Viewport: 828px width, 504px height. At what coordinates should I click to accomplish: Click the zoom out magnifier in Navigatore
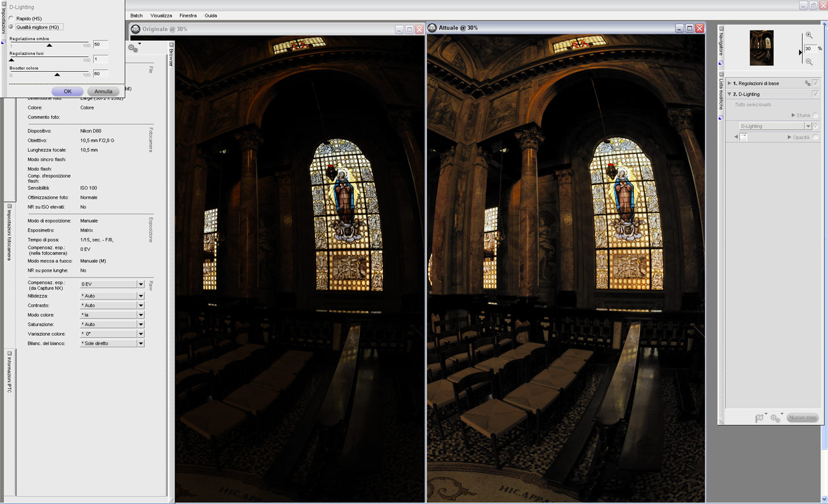(x=809, y=61)
